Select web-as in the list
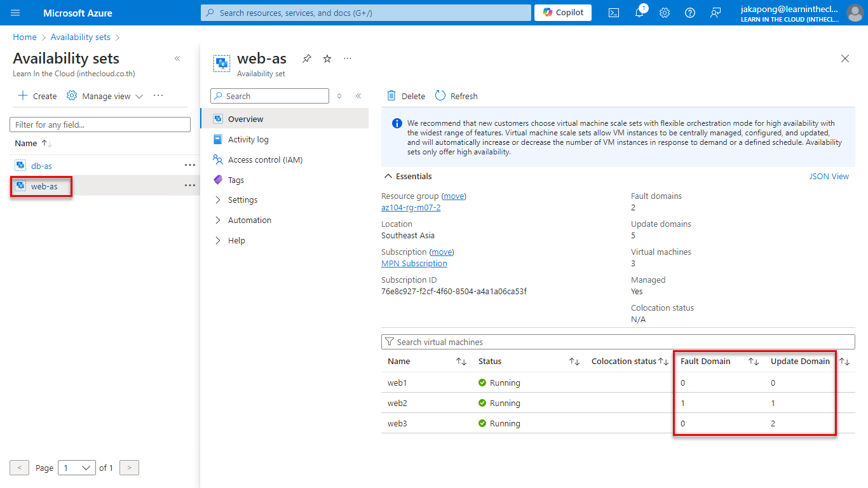 point(44,186)
